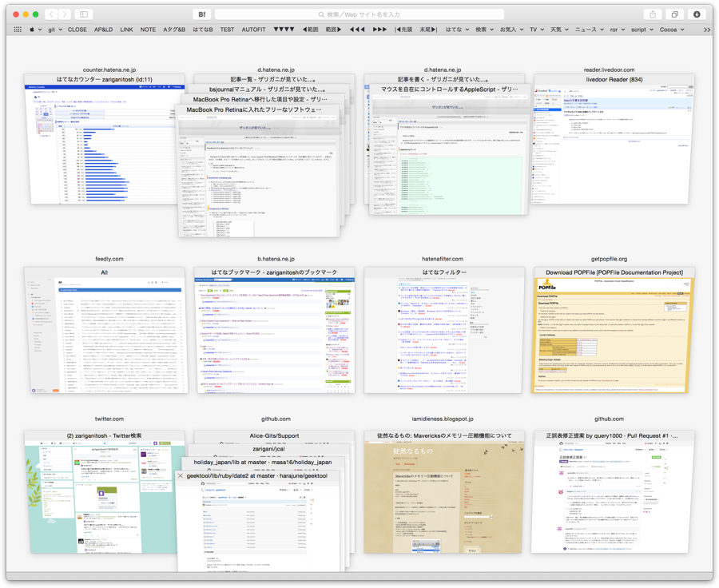Expand the Cocoa bookmarks folder

pyautogui.click(x=672, y=30)
